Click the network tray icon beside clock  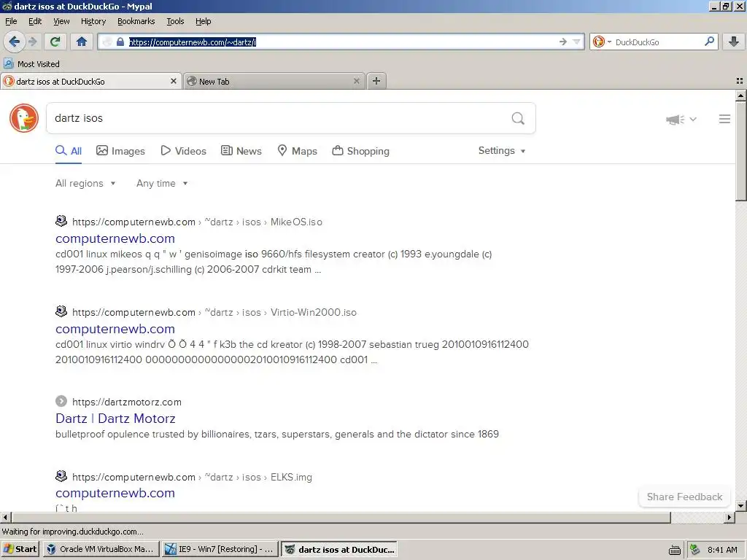(x=695, y=550)
